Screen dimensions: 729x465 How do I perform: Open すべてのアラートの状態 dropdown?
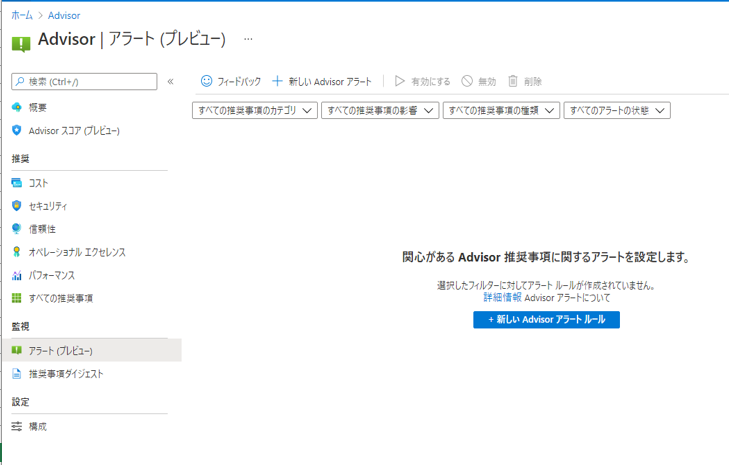[617, 111]
